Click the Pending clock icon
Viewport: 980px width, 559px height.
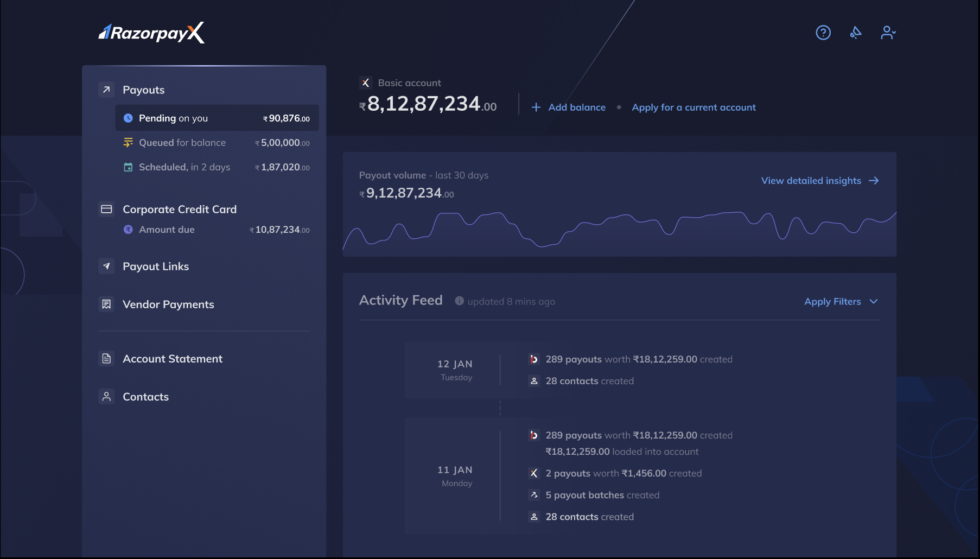[x=128, y=118]
